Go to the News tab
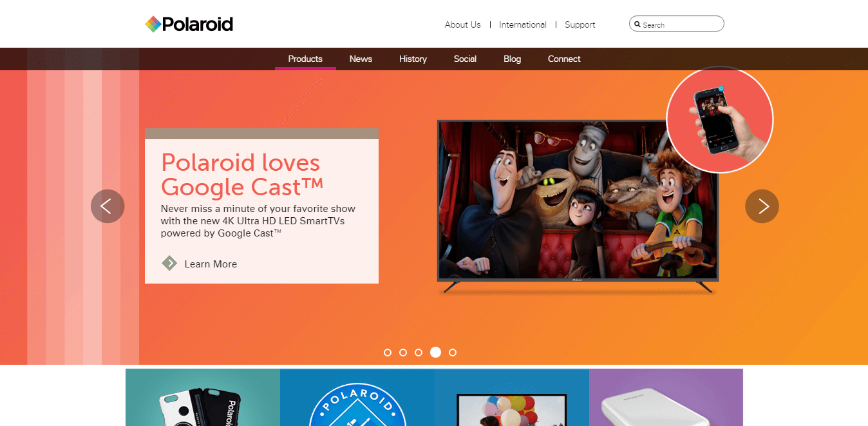 361,59
